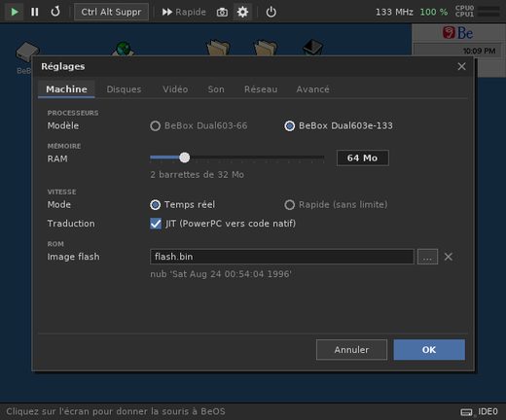
Task: Browse for a flash image with the ... button
Action: pos(427,257)
